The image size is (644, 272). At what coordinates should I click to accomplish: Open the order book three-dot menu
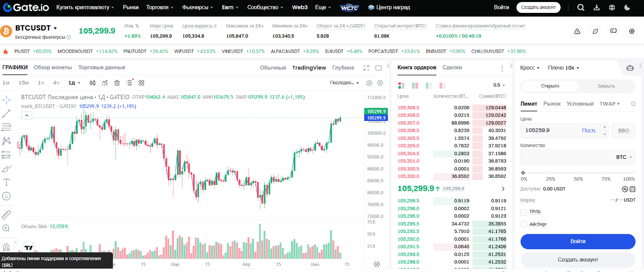coord(502,68)
